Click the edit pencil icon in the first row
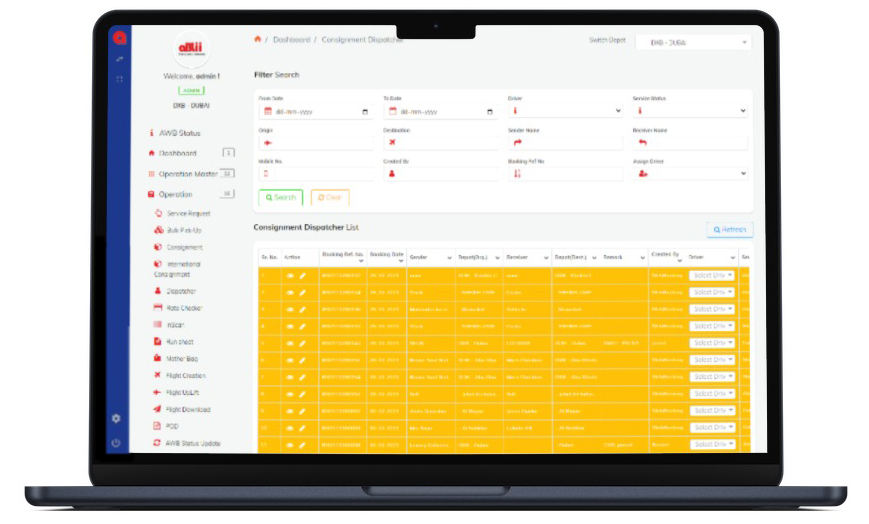Image resolution: width=869 pixels, height=524 pixels. click(x=303, y=276)
